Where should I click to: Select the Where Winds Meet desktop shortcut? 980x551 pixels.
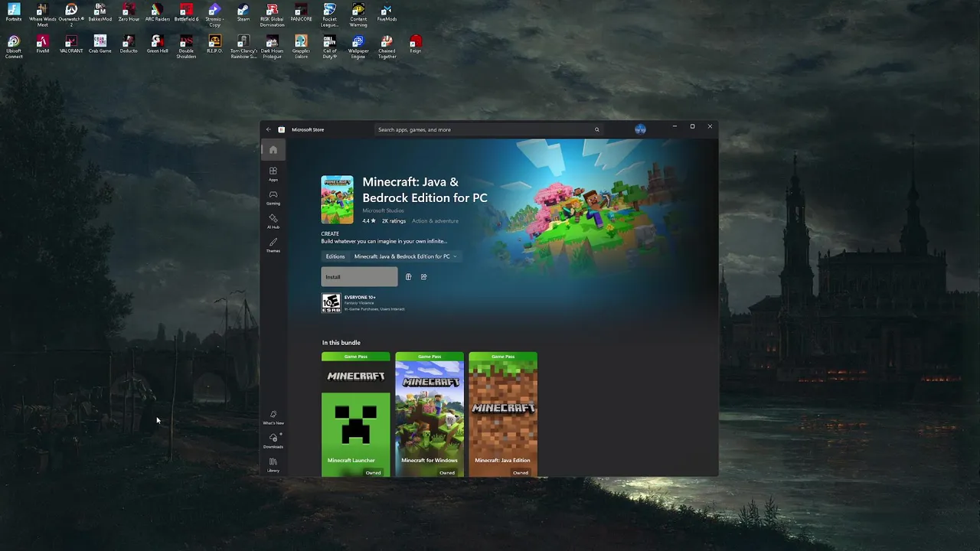[42, 15]
